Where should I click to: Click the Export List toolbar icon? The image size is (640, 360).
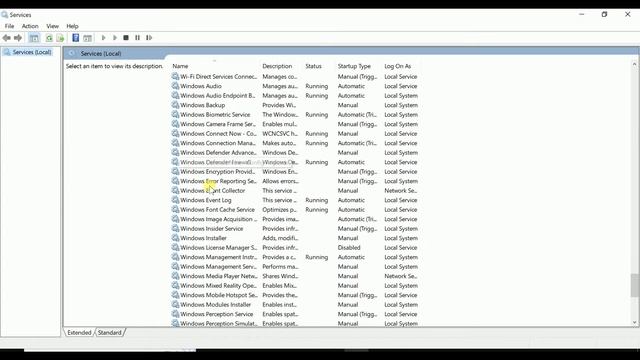(x=60, y=38)
